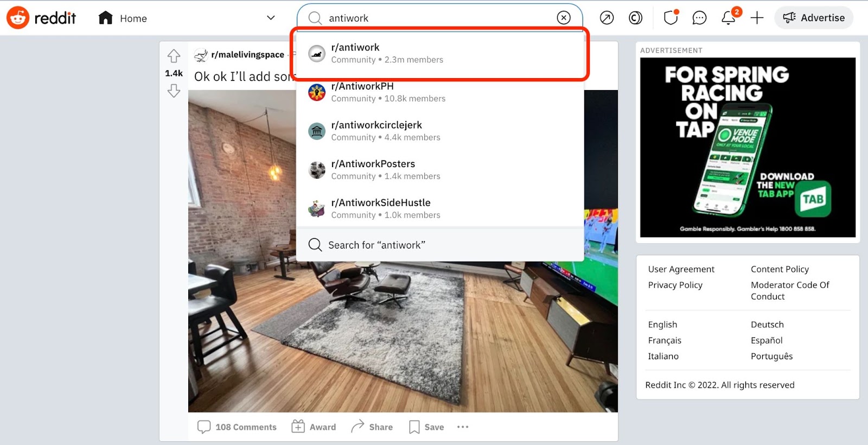Save the post
Image resolution: width=868 pixels, height=445 pixels.
pyautogui.click(x=426, y=427)
